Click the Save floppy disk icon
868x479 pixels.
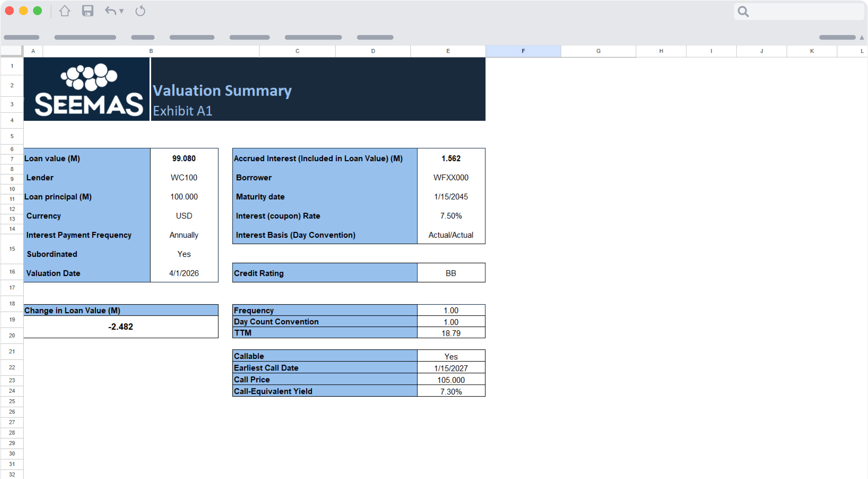(88, 11)
